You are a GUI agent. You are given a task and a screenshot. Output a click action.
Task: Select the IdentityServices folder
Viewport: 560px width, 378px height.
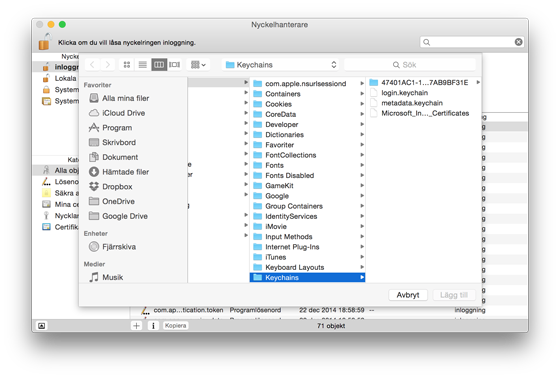(308, 216)
